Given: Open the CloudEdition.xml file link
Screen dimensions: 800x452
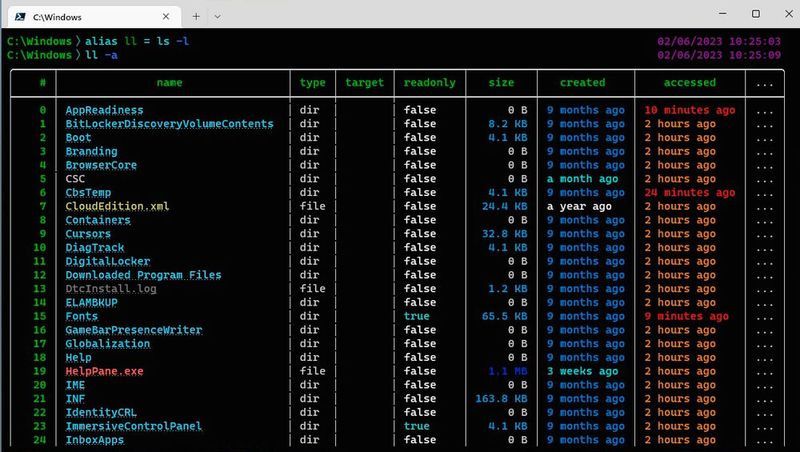Looking at the screenshot, I should (x=117, y=207).
